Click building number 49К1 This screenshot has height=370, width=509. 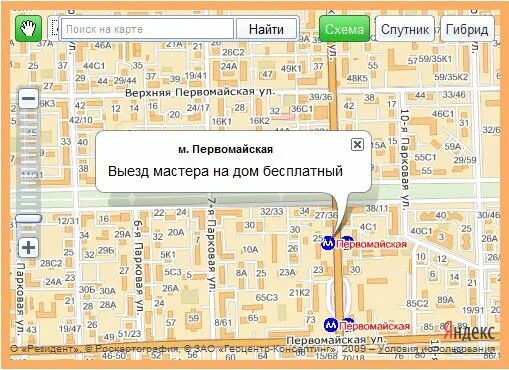pyautogui.click(x=291, y=69)
